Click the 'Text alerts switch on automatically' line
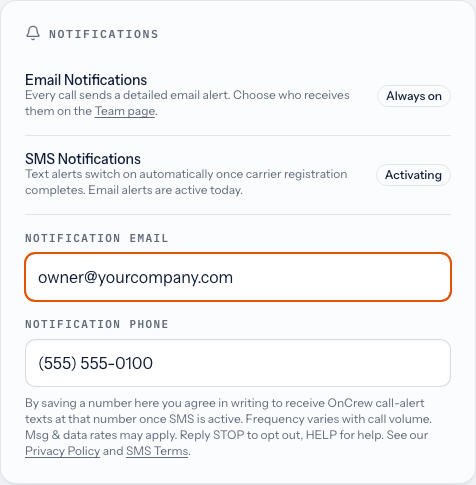This screenshot has height=485, width=476. coord(186,174)
